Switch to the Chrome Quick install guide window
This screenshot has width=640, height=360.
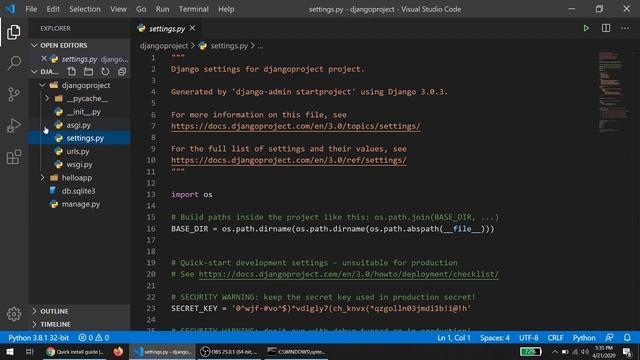[75, 351]
